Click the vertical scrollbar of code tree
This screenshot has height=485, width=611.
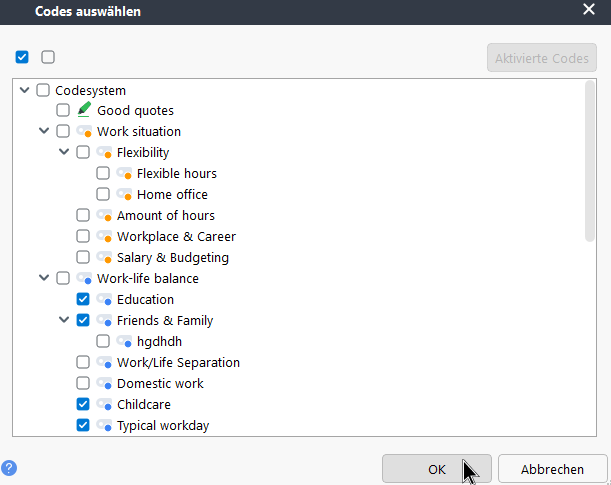click(x=590, y=161)
